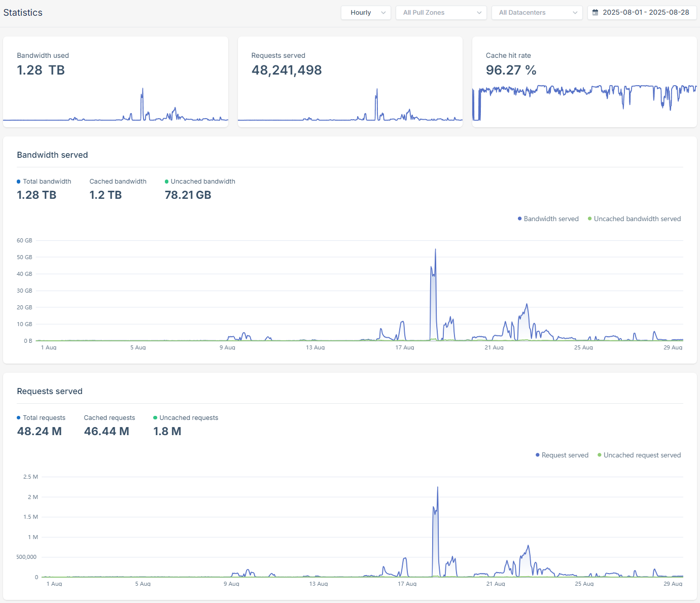Open the All Datacenters selector

pyautogui.click(x=537, y=13)
